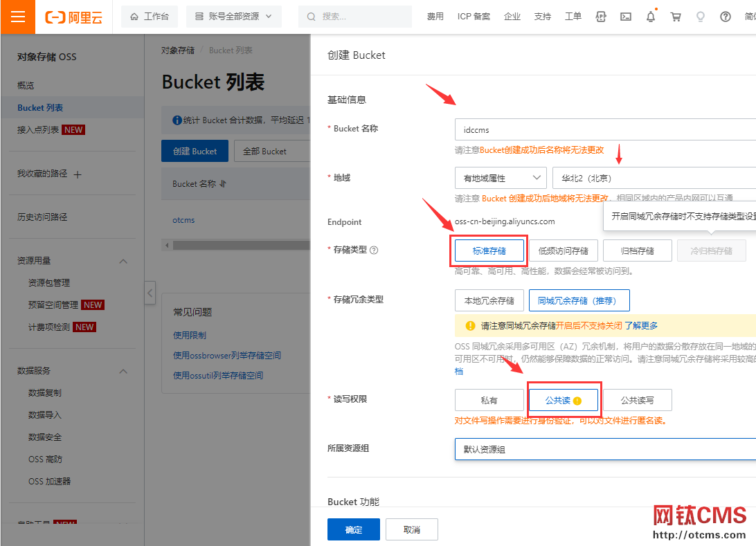The image size is (756, 546).
Task: Open the CloudShell terminal icon
Action: [x=626, y=16]
